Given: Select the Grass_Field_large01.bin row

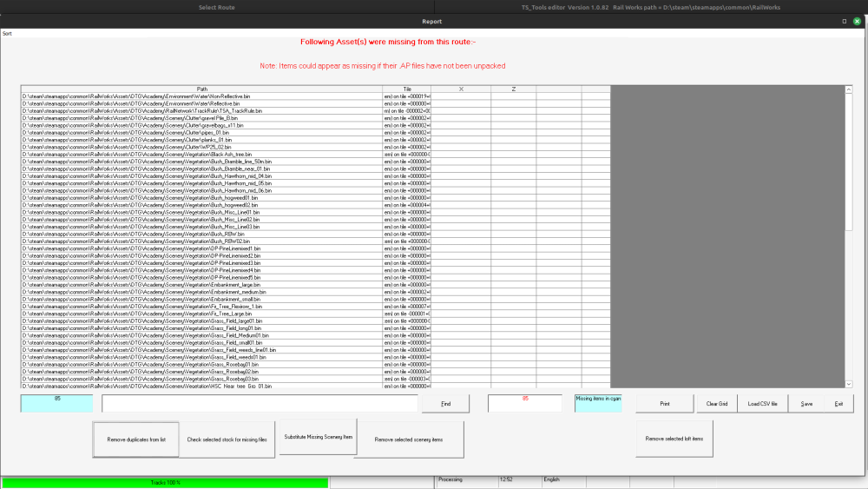Looking at the screenshot, I should 316,321.
